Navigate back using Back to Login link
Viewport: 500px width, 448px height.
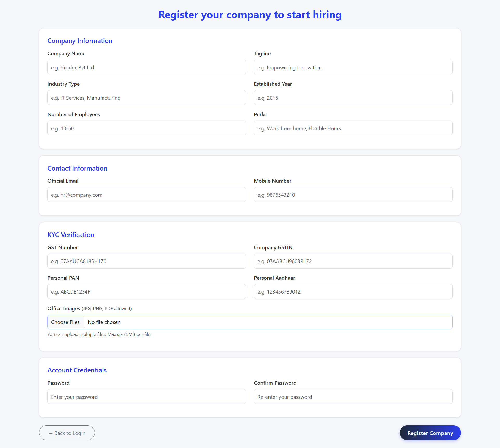67,433
